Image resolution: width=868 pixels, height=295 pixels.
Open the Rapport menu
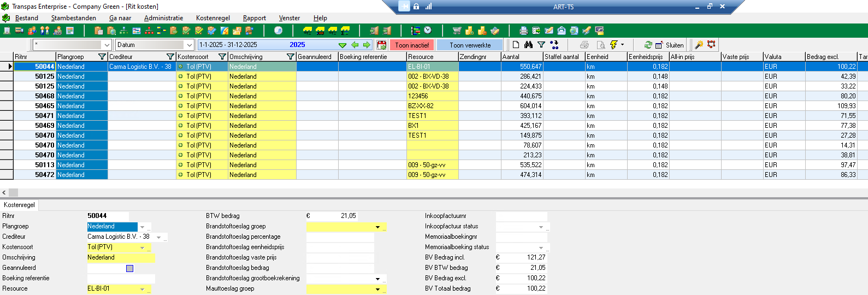(254, 18)
